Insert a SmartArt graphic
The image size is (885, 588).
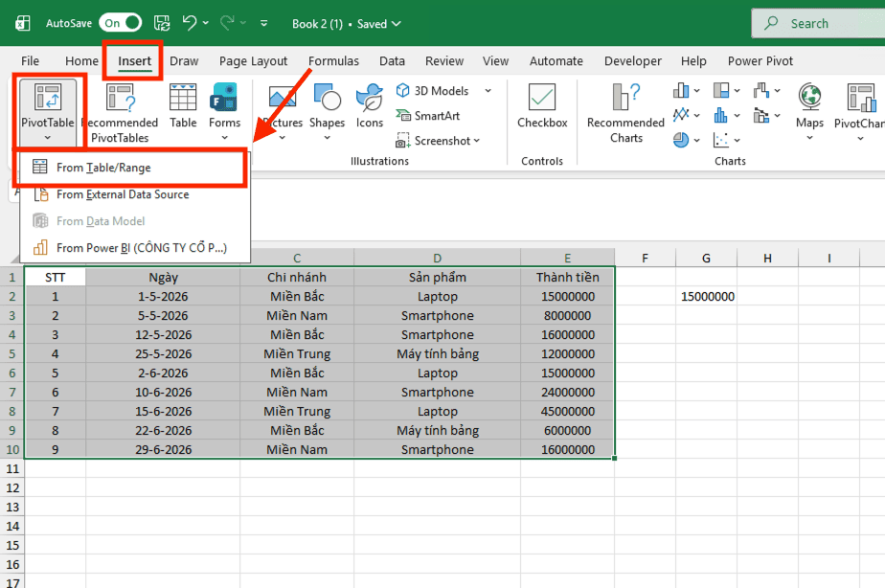click(x=428, y=116)
